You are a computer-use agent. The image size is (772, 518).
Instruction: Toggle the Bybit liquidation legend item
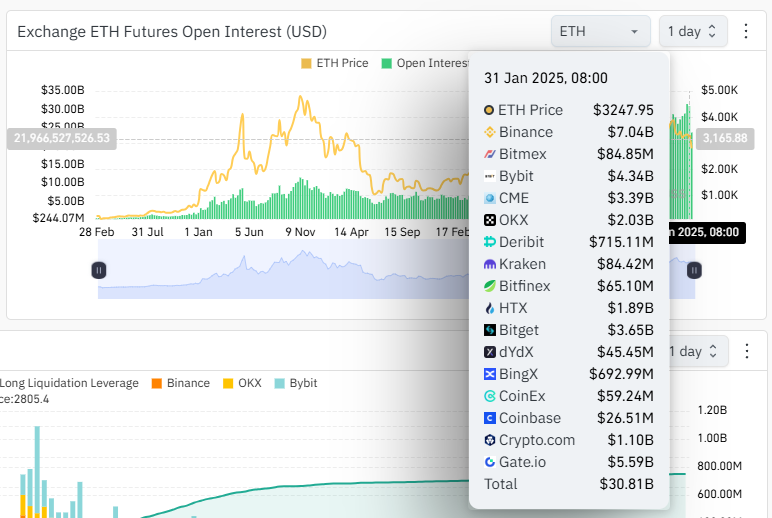click(296, 383)
